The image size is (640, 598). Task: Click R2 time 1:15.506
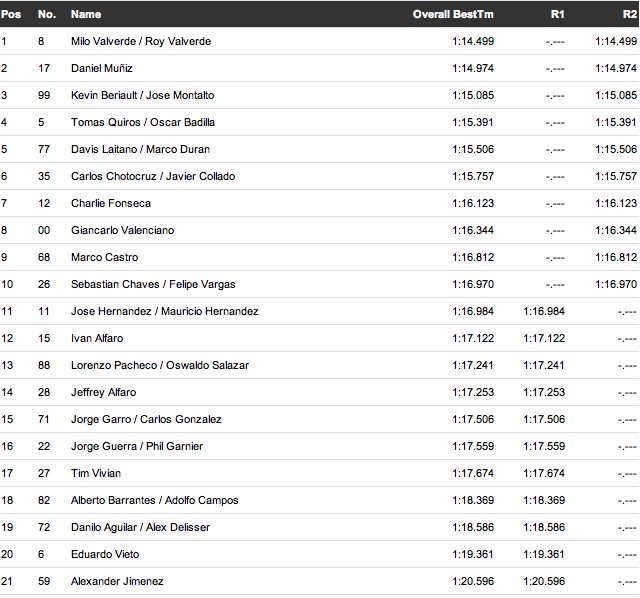pyautogui.click(x=616, y=149)
